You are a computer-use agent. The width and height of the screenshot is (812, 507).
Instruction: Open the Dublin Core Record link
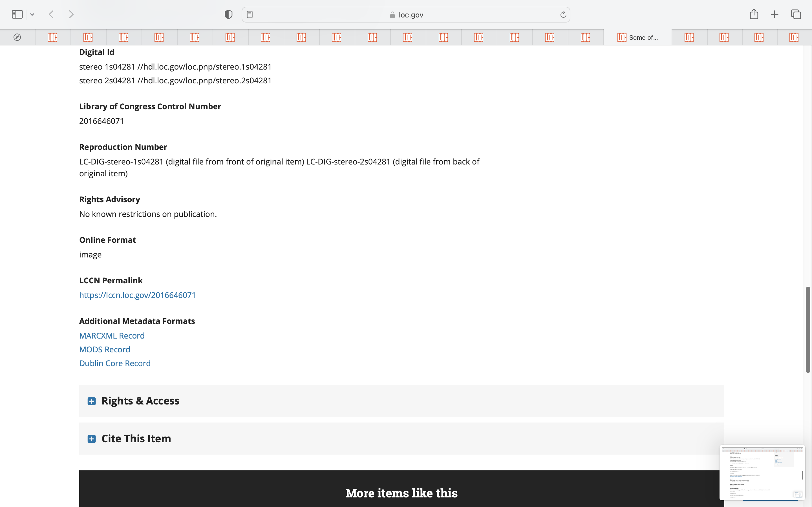pos(115,363)
